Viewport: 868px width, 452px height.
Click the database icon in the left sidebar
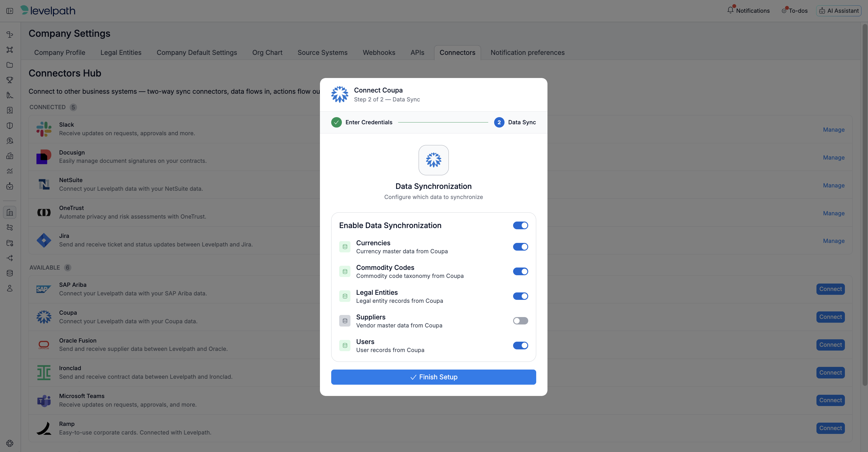tap(10, 273)
